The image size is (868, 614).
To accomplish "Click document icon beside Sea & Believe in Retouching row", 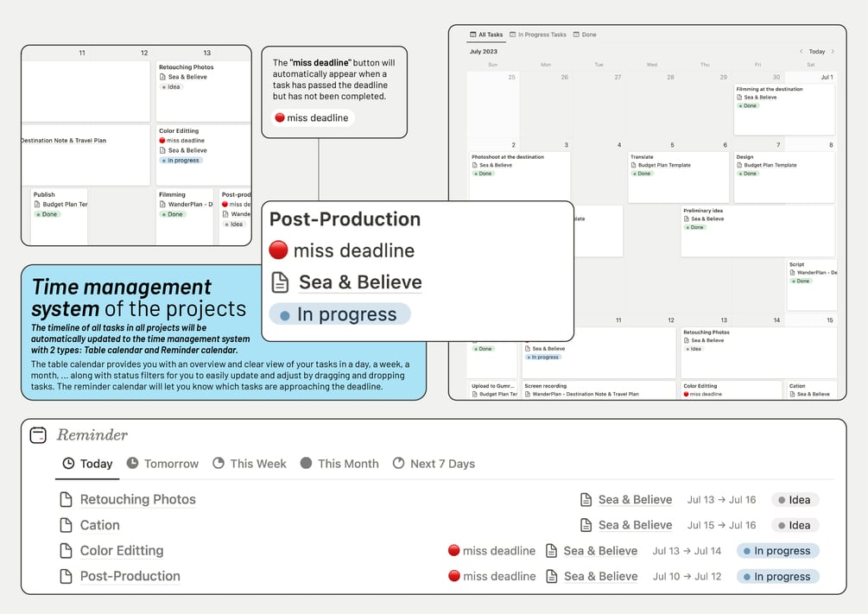I will click(586, 499).
